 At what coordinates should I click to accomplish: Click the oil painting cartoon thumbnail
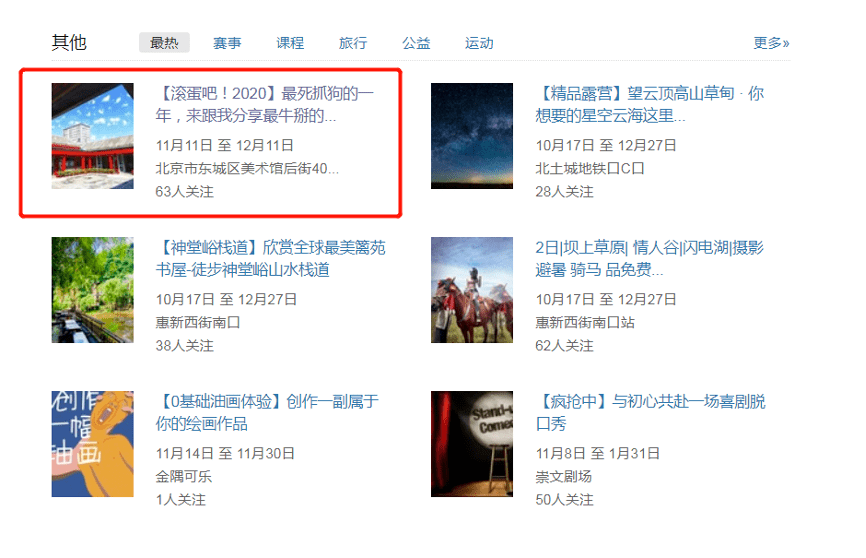click(x=92, y=444)
